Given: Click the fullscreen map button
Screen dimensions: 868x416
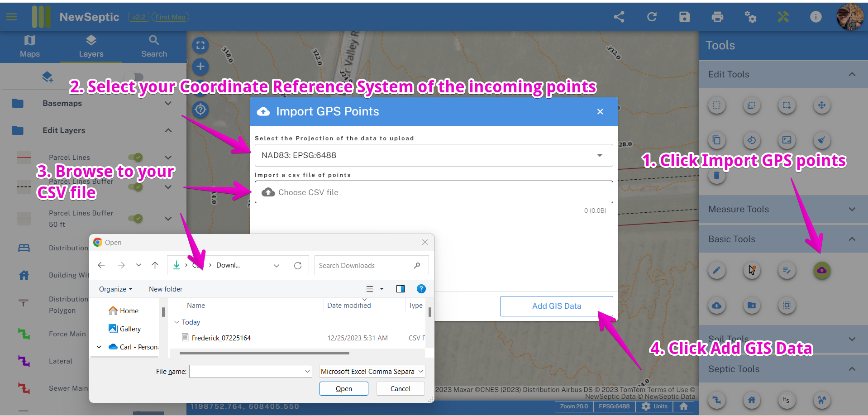Looking at the screenshot, I should click(200, 45).
